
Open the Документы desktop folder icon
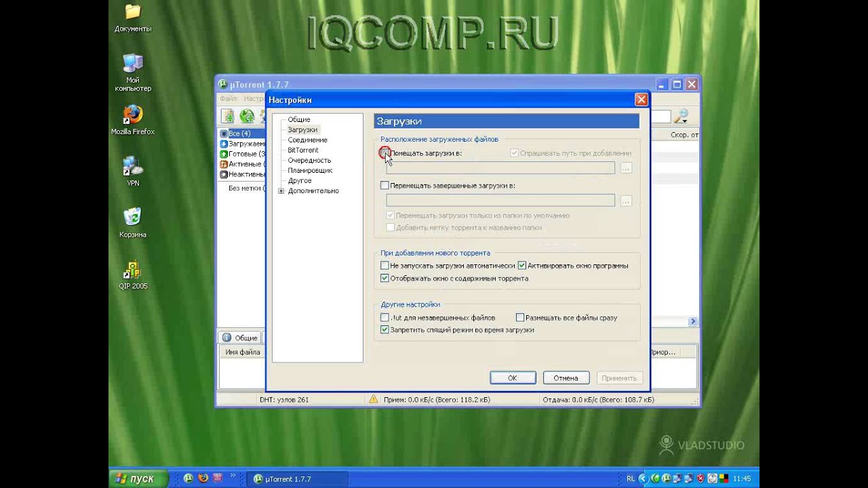(x=133, y=18)
